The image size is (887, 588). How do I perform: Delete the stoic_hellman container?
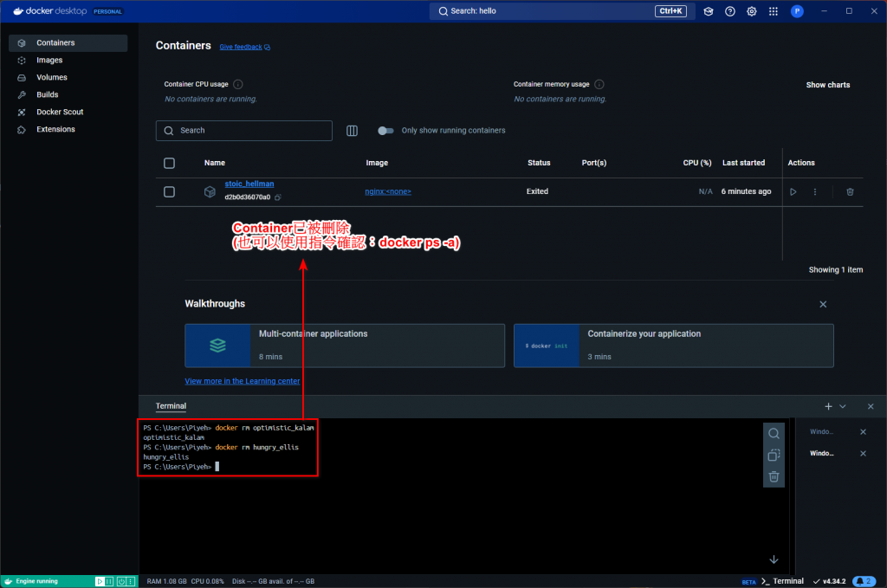(x=850, y=191)
